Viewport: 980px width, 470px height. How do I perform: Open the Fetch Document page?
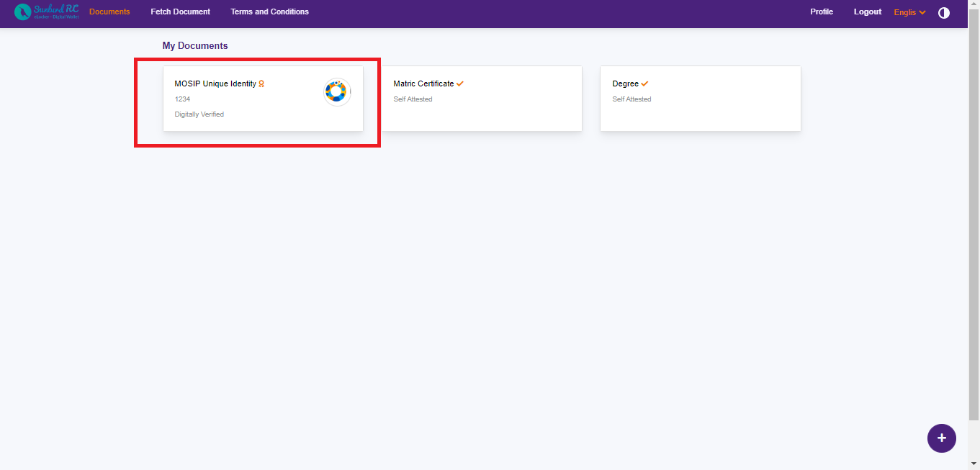tap(180, 12)
